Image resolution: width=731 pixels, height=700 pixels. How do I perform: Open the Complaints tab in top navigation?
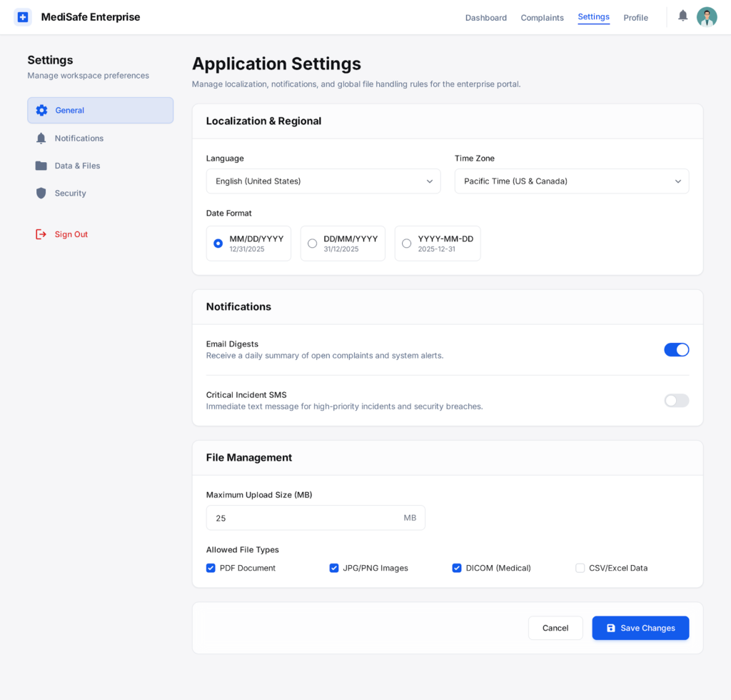click(542, 18)
